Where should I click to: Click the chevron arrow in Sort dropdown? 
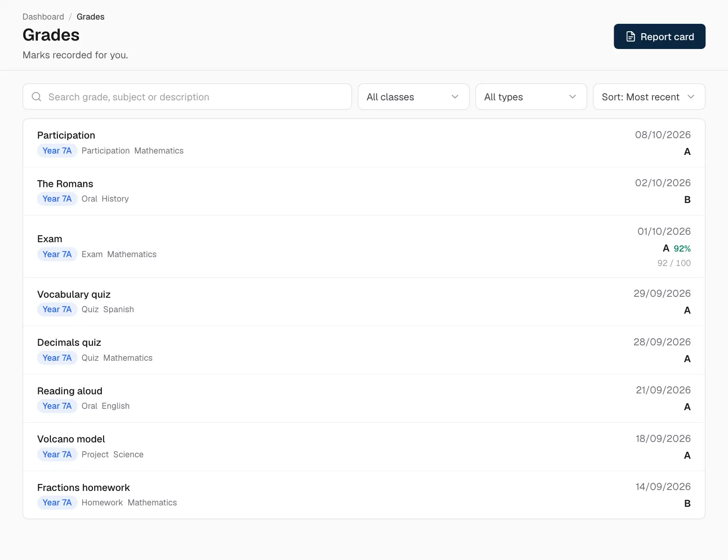691,97
